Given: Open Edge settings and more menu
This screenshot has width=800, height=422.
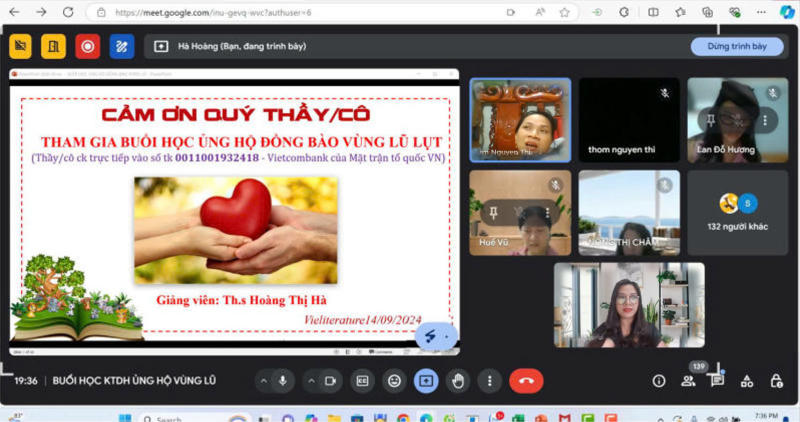Looking at the screenshot, I should tap(761, 12).
